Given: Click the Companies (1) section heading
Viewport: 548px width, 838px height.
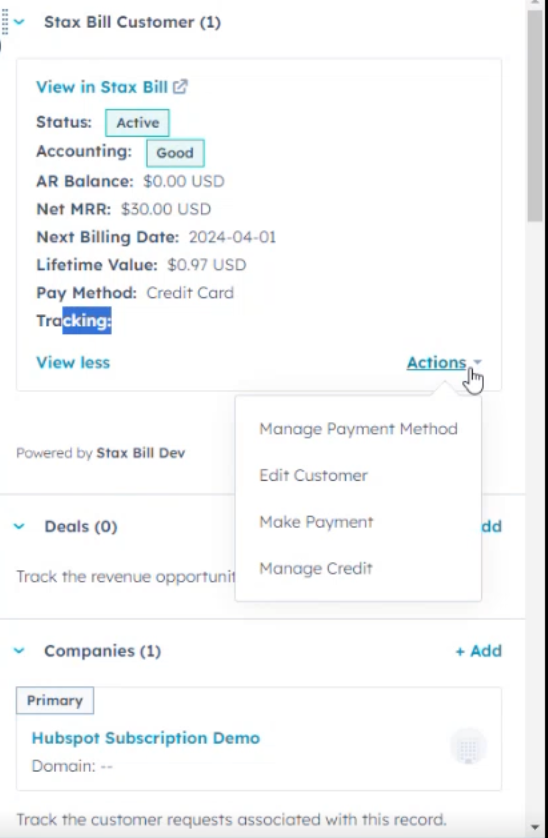Looking at the screenshot, I should (x=103, y=651).
